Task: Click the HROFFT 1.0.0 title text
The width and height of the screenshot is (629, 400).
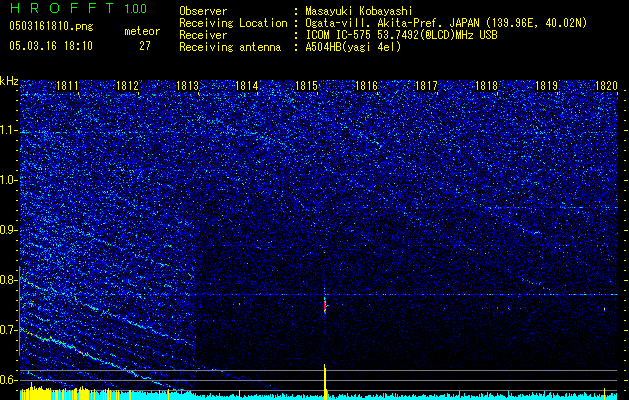Action: click(x=78, y=8)
